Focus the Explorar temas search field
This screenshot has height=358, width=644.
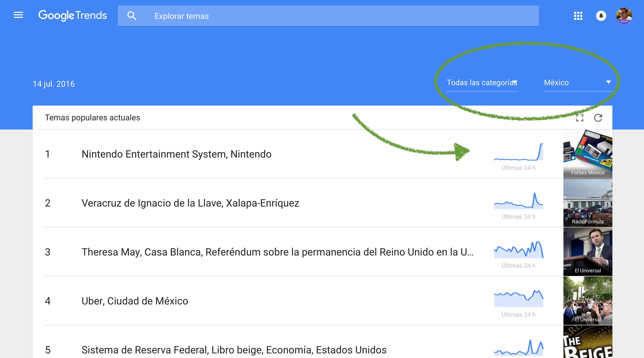[x=328, y=16]
